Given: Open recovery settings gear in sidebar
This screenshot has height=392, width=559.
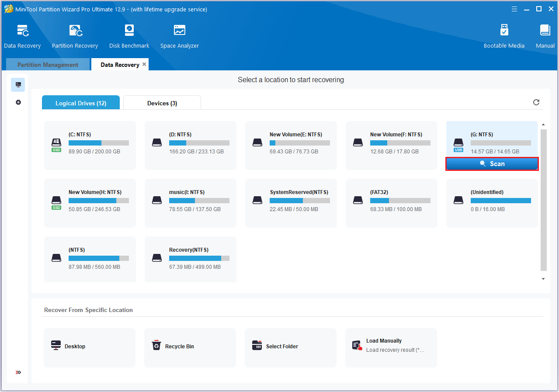Looking at the screenshot, I should click(18, 102).
